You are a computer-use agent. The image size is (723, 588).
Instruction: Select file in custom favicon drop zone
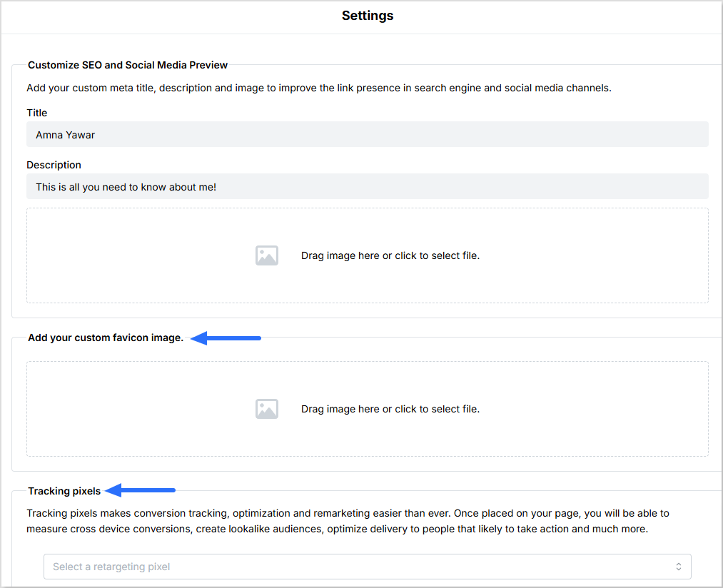[x=367, y=409]
